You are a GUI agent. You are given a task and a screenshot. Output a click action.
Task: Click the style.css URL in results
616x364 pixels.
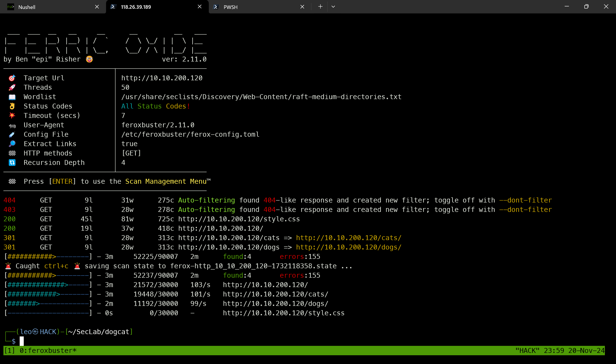coord(239,219)
